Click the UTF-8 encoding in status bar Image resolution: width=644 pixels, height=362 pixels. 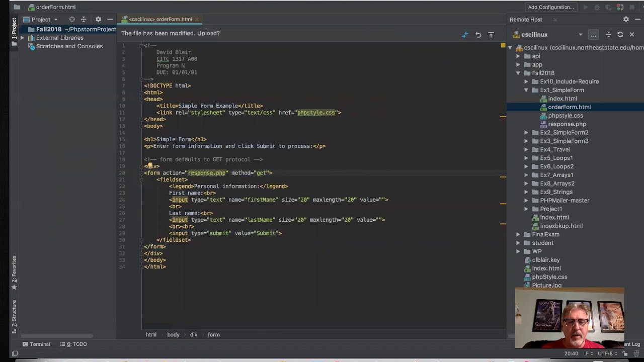[608, 353]
